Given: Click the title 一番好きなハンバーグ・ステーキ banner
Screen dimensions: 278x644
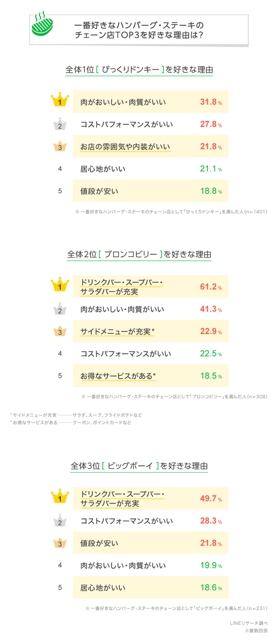Looking at the screenshot, I should pos(139,29).
